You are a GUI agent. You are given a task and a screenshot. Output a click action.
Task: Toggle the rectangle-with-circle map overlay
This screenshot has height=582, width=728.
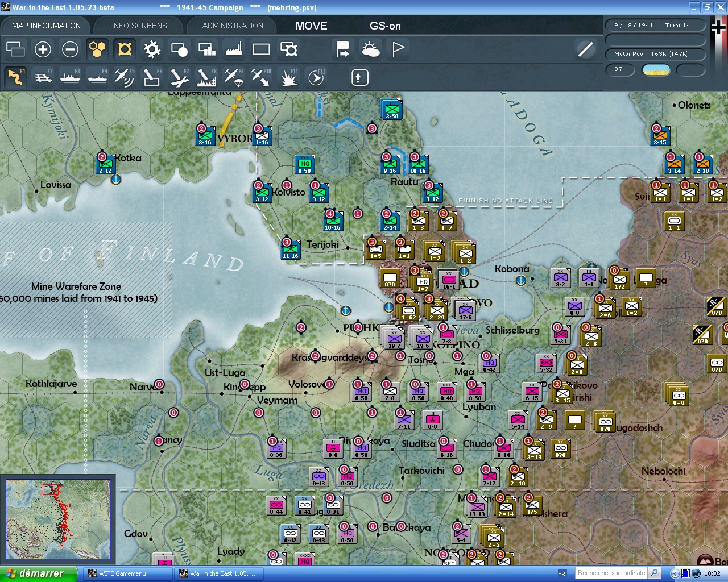tap(179, 49)
